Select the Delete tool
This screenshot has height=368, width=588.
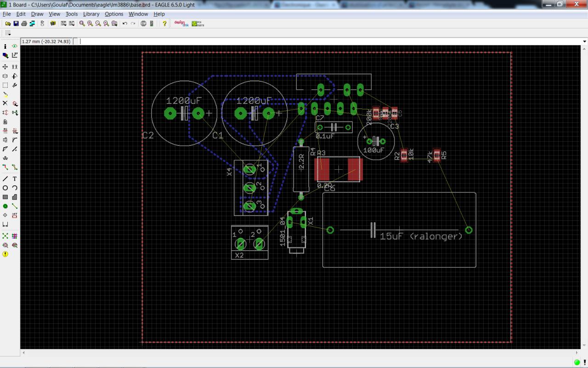pos(5,103)
